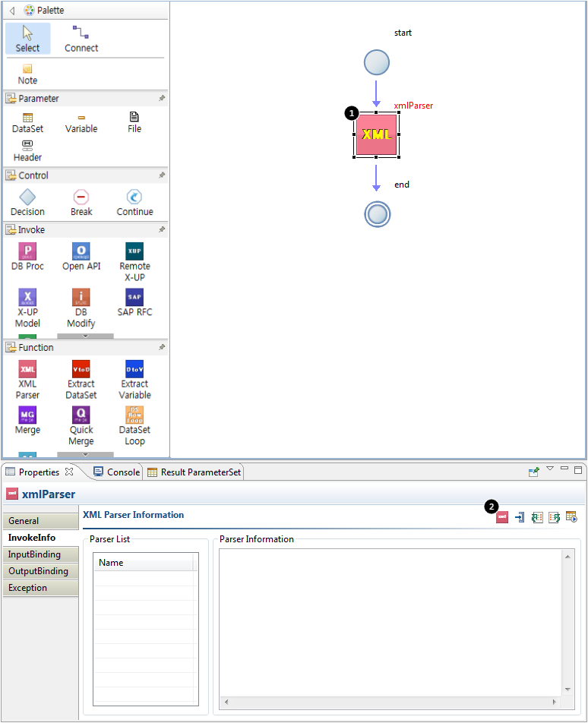Viewport: 588px width, 723px height.
Task: Choose the X-UP Model invoke icon
Action: [27, 308]
